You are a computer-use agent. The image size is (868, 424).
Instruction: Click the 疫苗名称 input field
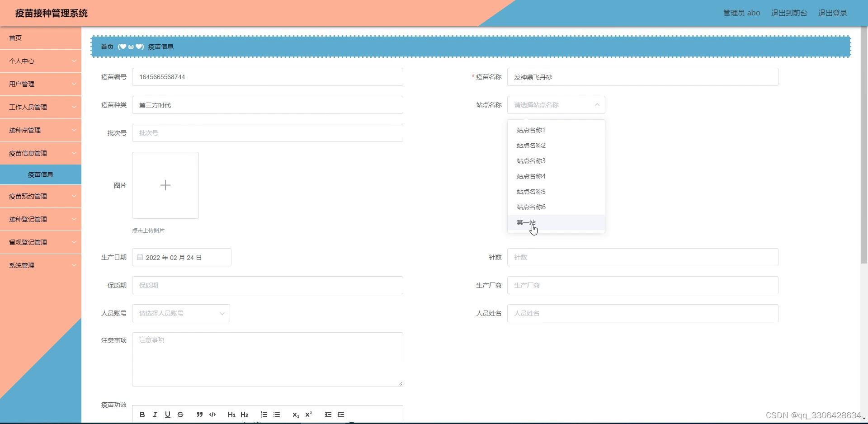[643, 77]
